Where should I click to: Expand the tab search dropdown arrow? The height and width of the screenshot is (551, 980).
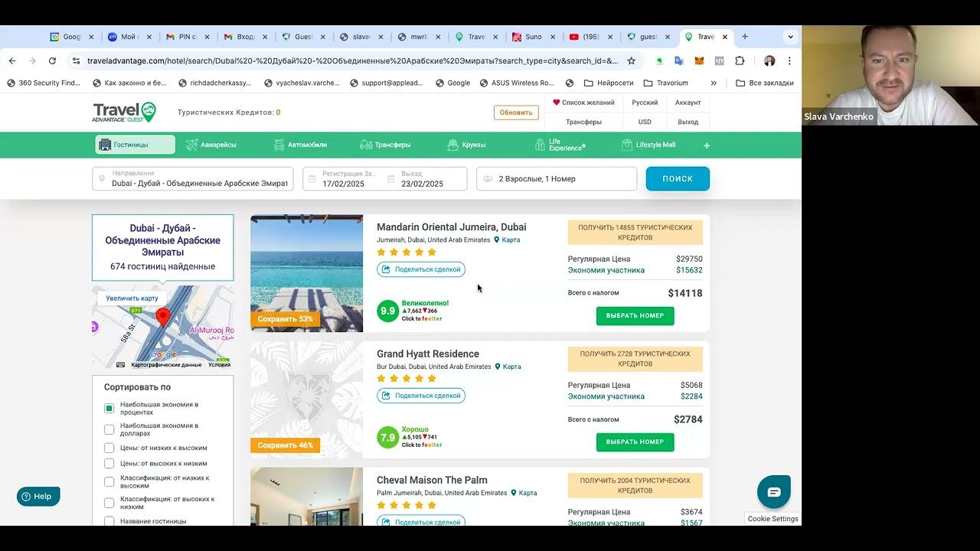(790, 37)
